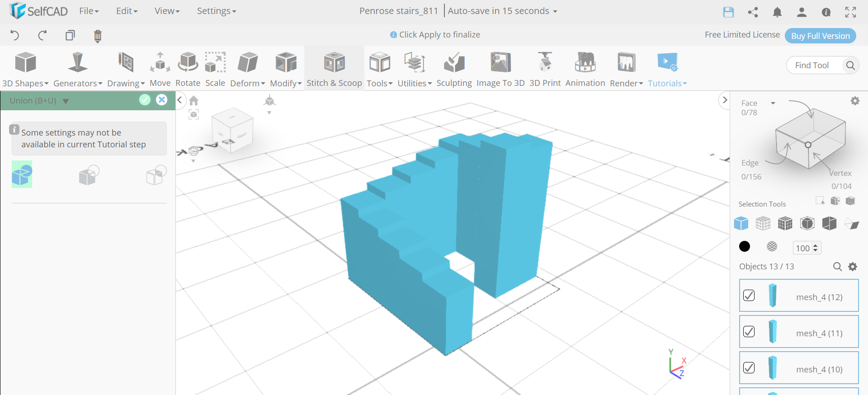This screenshot has width=868, height=395.
Task: Open the Render tool menu
Action: (x=626, y=69)
